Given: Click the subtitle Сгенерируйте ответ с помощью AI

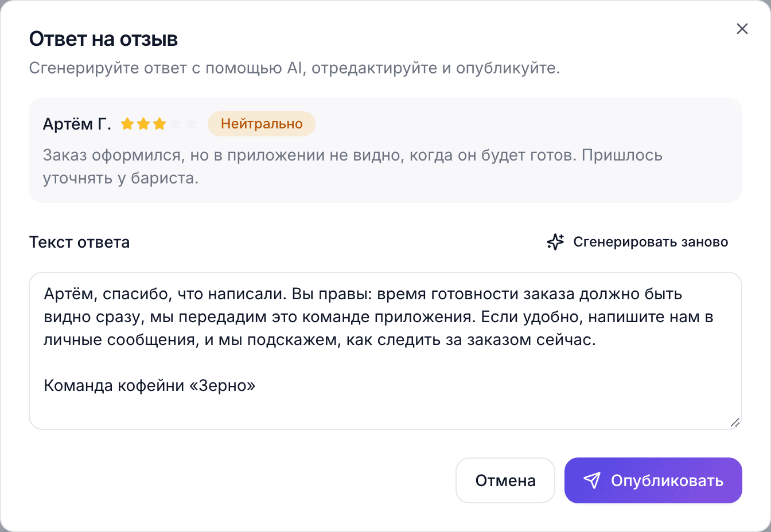Looking at the screenshot, I should click(x=294, y=68).
